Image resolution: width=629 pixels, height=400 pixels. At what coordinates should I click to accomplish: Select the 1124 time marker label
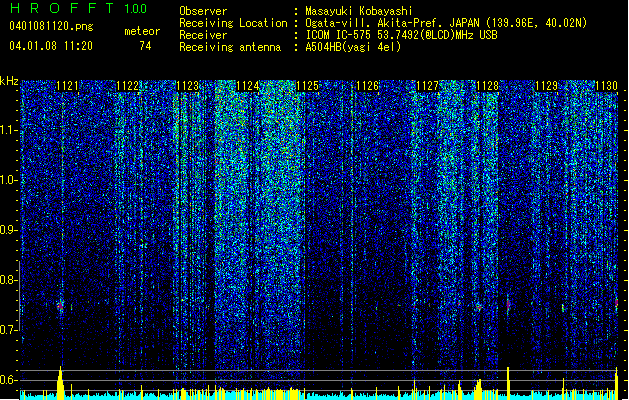point(248,86)
